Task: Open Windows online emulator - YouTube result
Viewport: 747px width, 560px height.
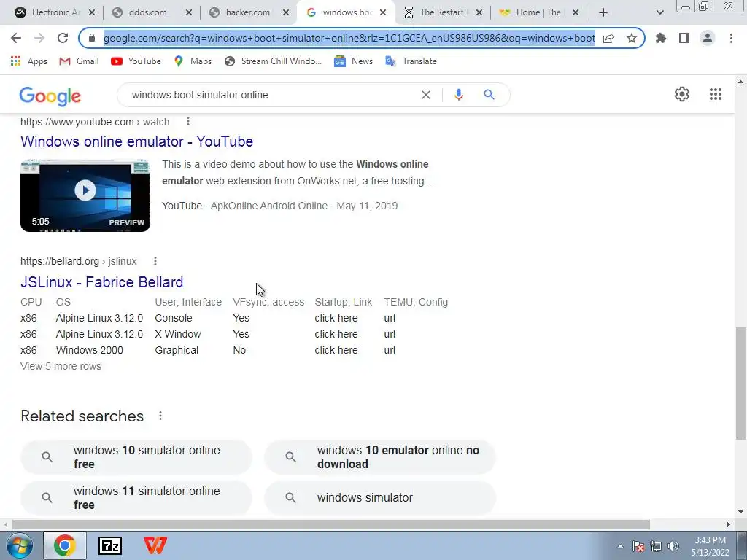Action: tap(136, 141)
